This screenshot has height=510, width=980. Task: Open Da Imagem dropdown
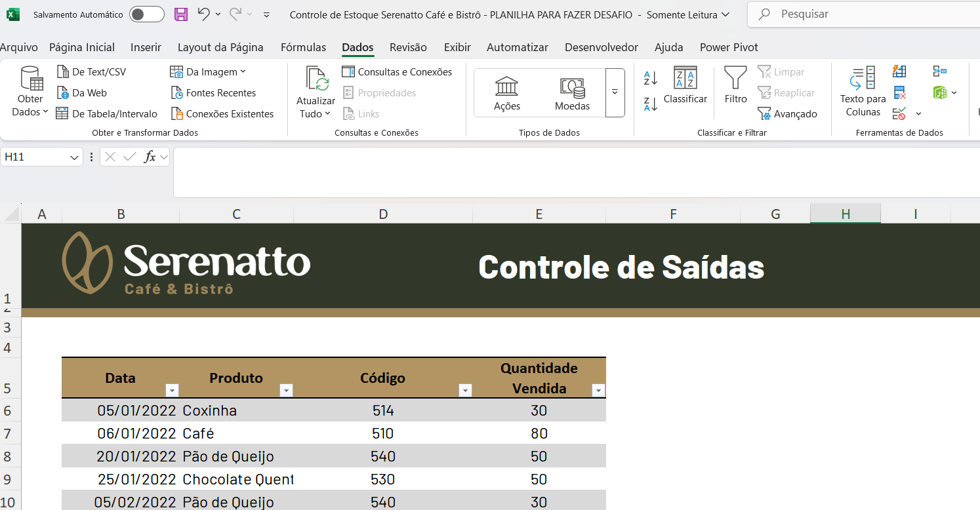pyautogui.click(x=207, y=71)
